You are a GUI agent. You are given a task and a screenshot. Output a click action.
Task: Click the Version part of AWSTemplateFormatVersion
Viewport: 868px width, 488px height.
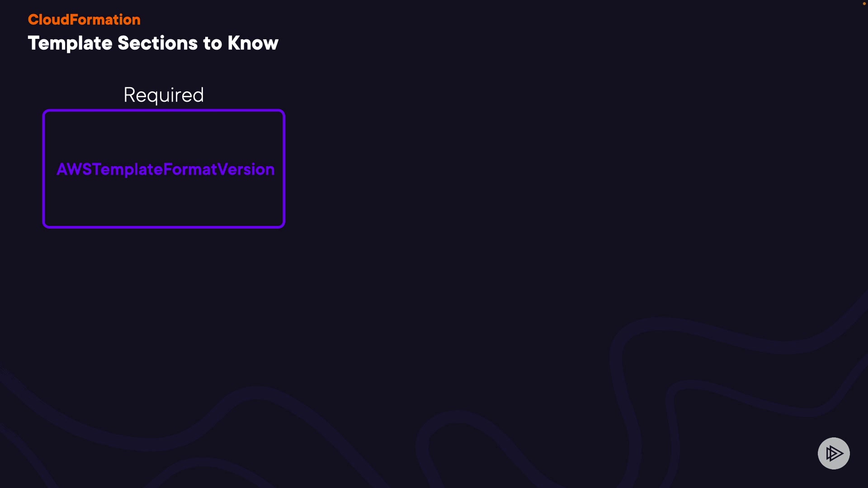246,169
